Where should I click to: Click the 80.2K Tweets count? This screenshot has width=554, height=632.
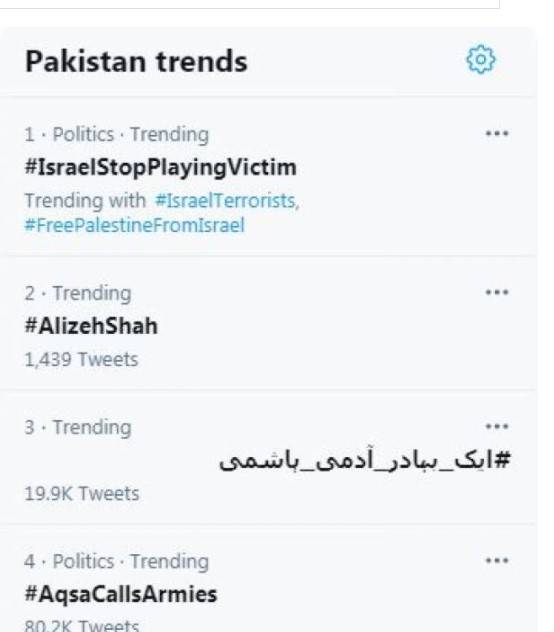[x=82, y=626]
